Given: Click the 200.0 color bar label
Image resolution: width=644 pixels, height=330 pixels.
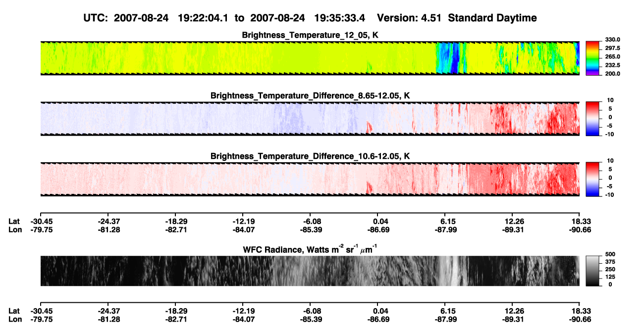Looking at the screenshot, I should click(x=612, y=74).
